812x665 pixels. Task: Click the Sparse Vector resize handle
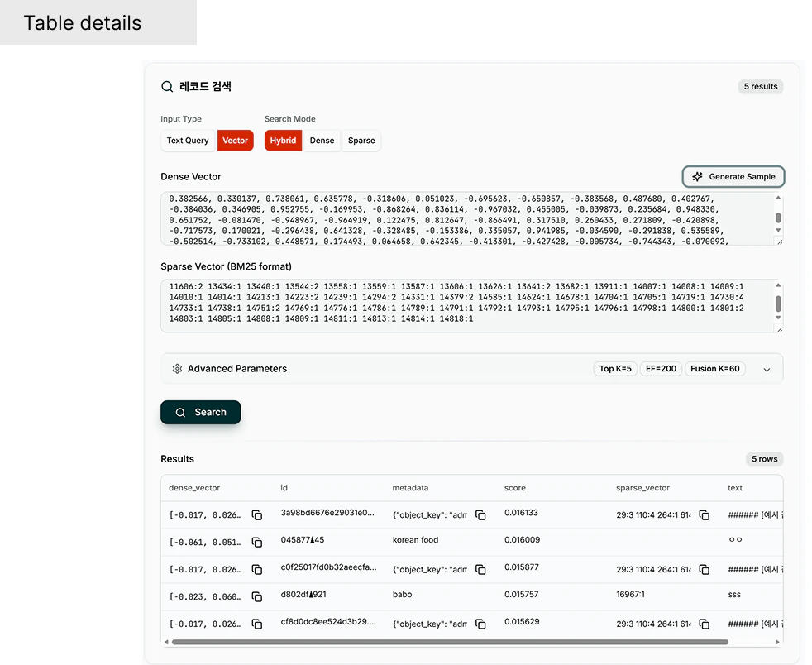(780, 329)
